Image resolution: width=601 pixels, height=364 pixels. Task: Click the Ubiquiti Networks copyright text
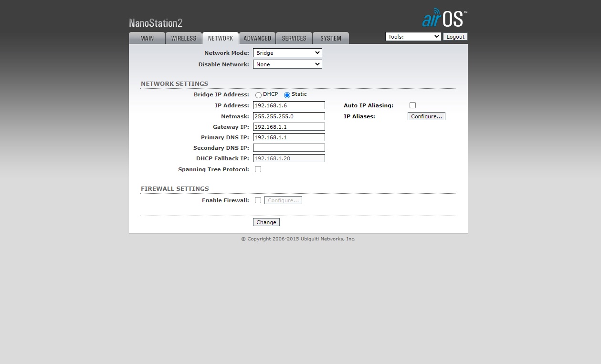pos(298,239)
